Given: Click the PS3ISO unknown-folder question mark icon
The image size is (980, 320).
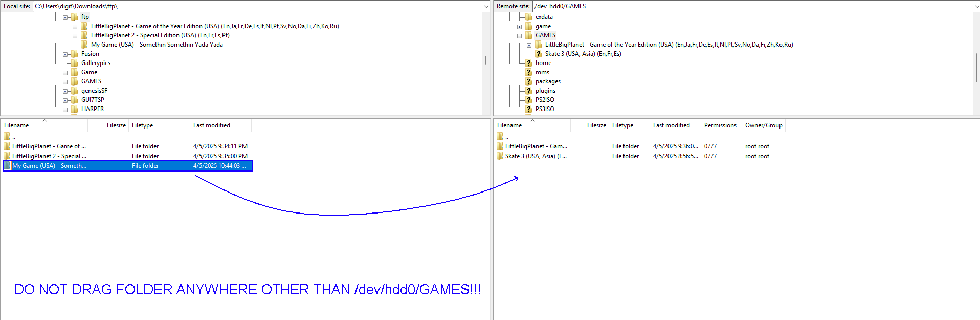Looking at the screenshot, I should click(x=529, y=109).
